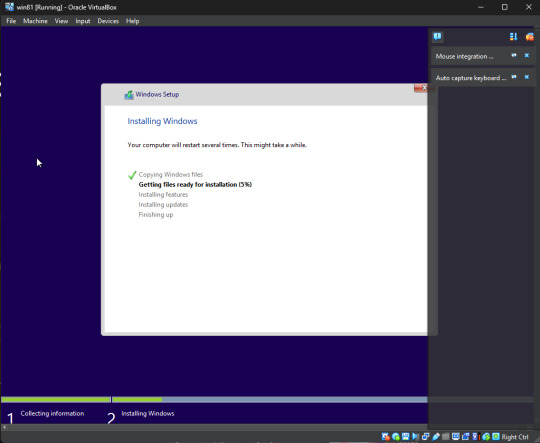The image size is (540, 443).
Task: Click the optical disc status icon
Action: click(x=396, y=437)
